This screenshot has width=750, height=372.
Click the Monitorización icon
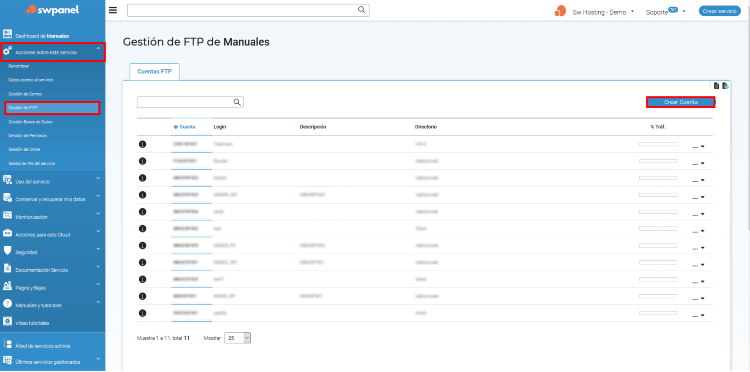coord(7,216)
